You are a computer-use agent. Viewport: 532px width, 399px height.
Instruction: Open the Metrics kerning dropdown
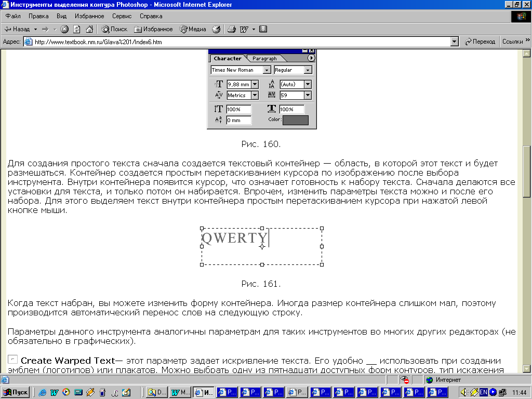coord(255,96)
